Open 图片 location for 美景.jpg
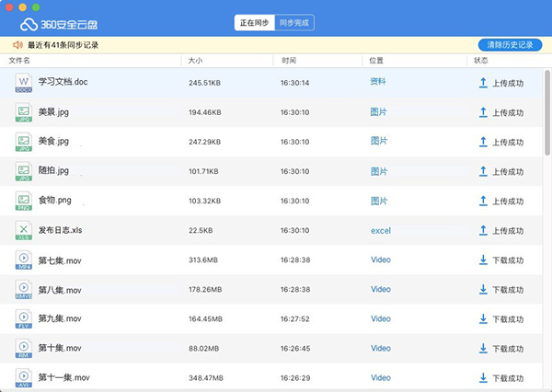This screenshot has width=552, height=392. (x=378, y=112)
